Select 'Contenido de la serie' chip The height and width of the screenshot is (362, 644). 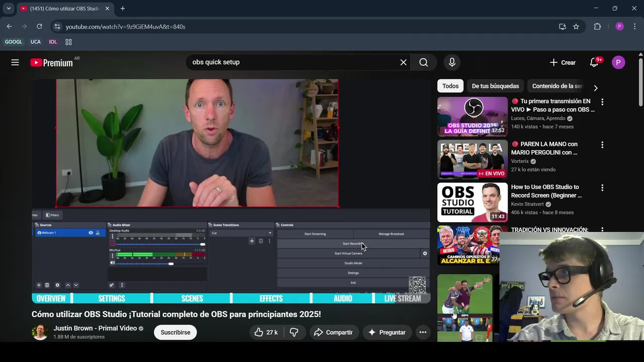[557, 86]
